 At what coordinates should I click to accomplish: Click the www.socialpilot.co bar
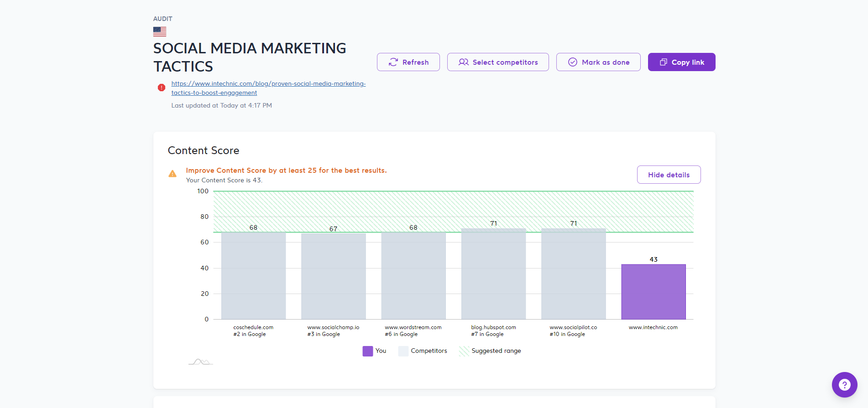[x=574, y=274]
